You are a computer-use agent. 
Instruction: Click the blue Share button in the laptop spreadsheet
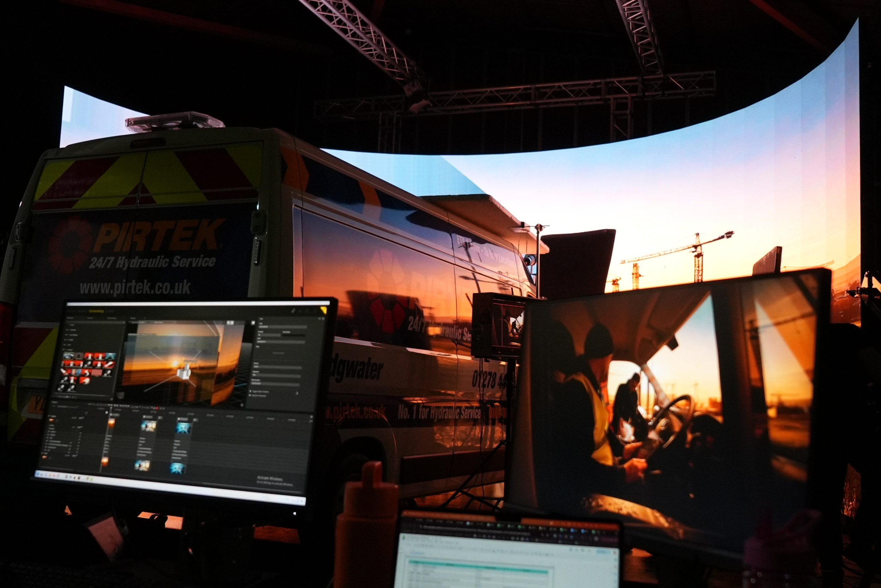(x=604, y=552)
